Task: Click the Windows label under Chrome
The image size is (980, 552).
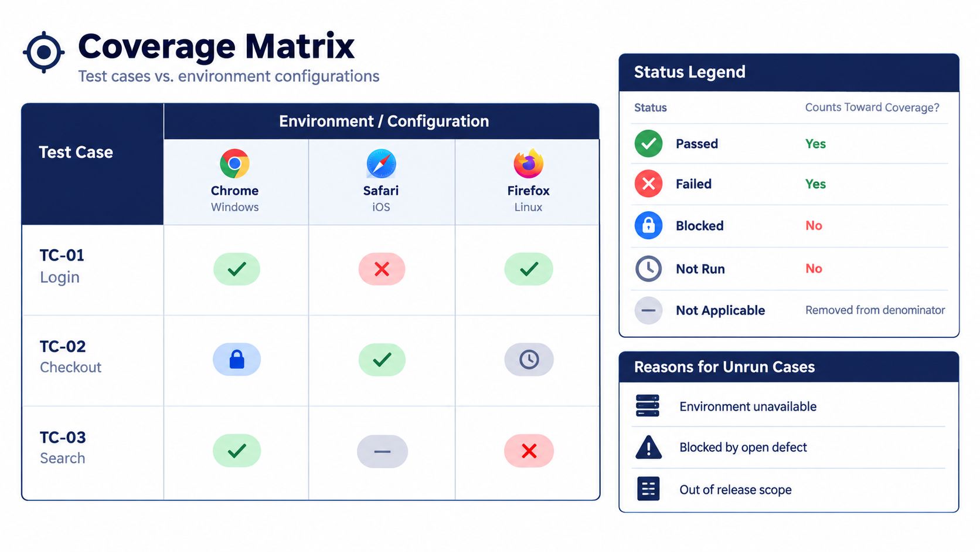Action: point(234,207)
